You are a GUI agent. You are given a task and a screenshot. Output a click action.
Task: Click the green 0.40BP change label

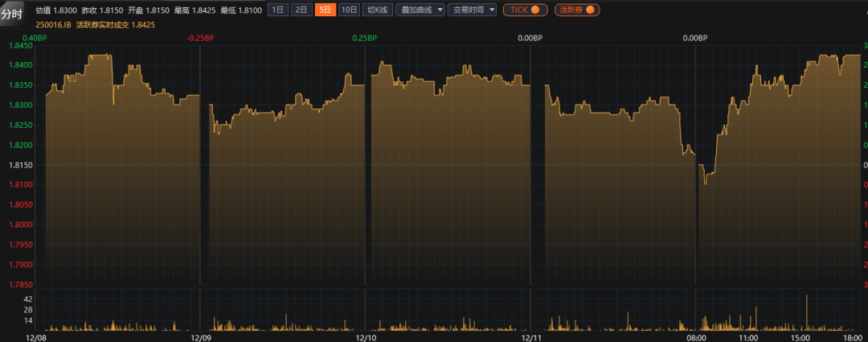[35, 38]
